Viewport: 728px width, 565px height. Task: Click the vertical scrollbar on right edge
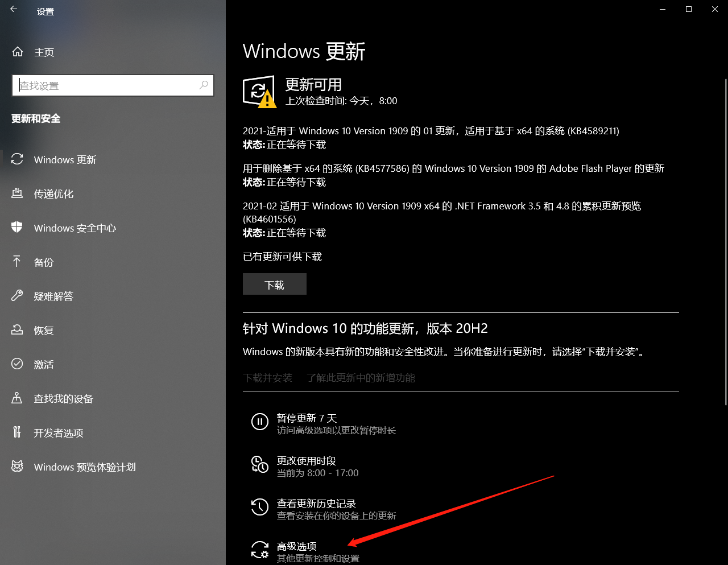pyautogui.click(x=725, y=239)
